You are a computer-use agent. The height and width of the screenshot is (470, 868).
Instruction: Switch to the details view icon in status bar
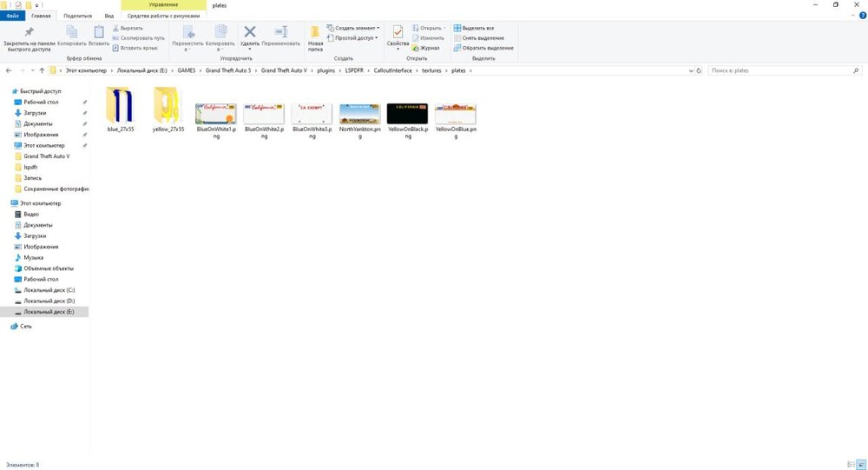[852, 465]
